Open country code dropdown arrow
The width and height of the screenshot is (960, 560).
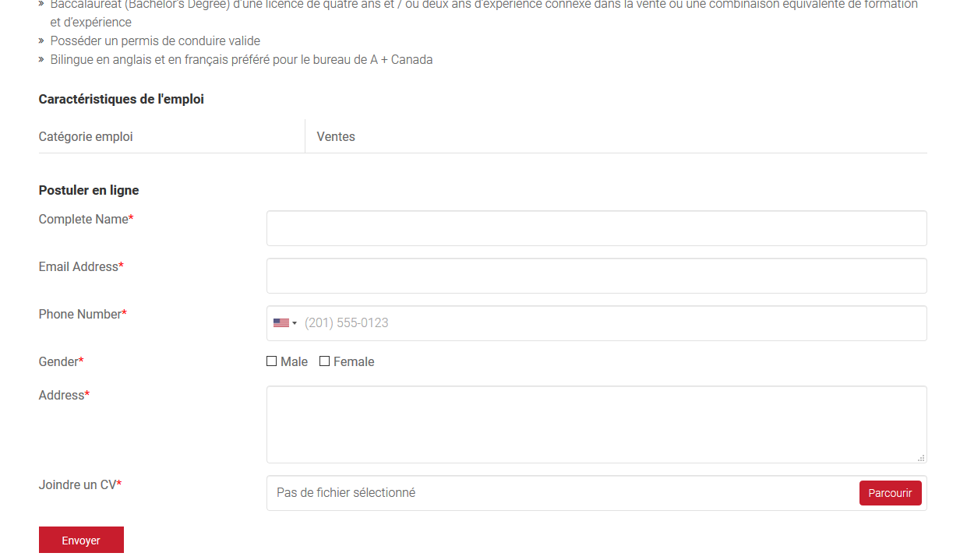[x=295, y=323]
